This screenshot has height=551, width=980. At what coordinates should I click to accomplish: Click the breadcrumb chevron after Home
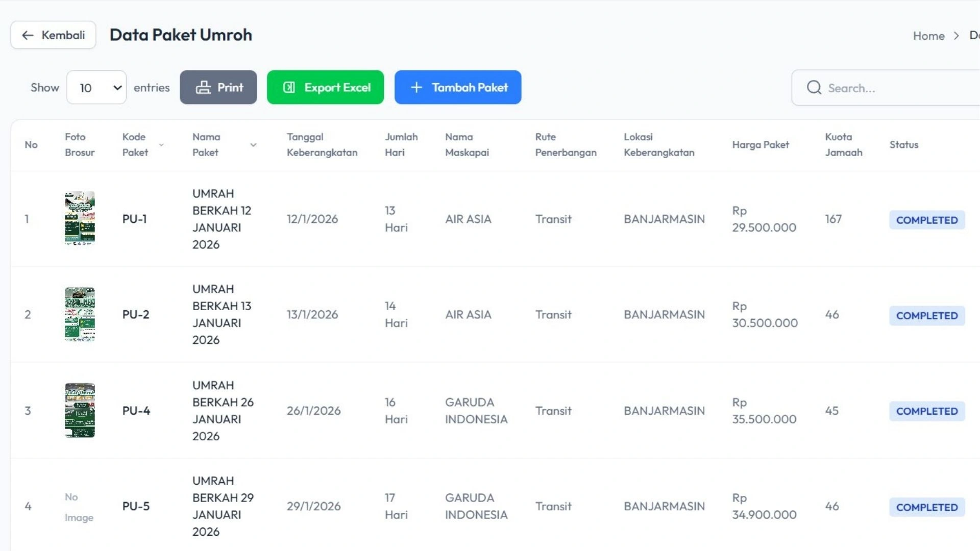(957, 36)
